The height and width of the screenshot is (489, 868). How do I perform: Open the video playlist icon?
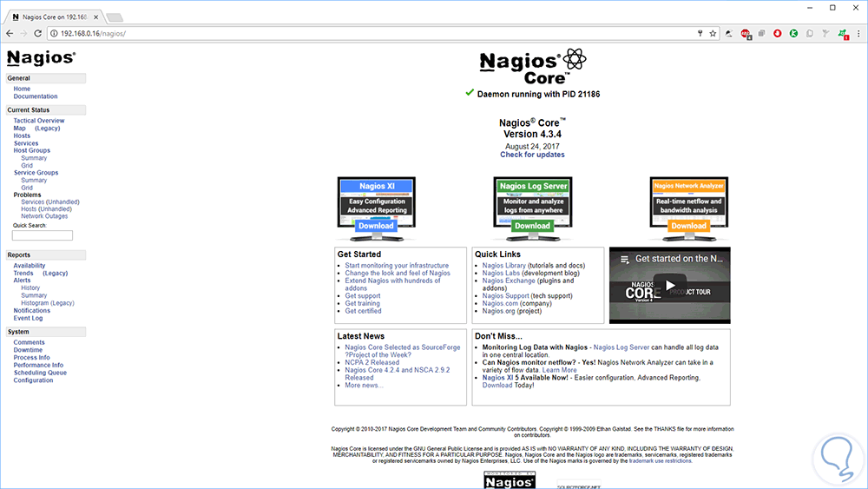(624, 259)
